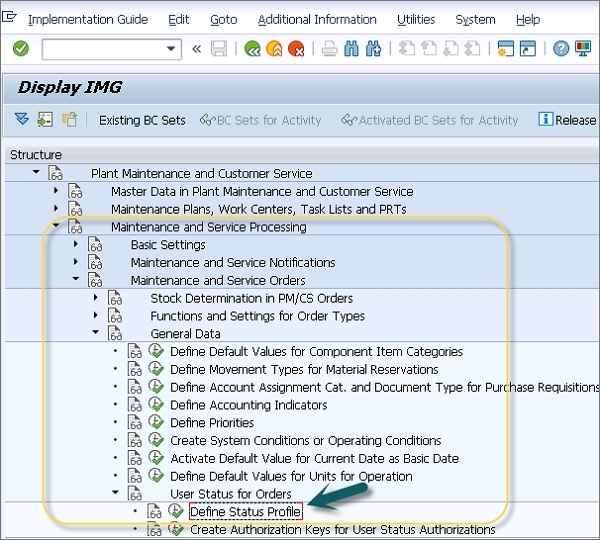Select Maintenance and Service Processing text
600x540 pixels.
click(209, 227)
